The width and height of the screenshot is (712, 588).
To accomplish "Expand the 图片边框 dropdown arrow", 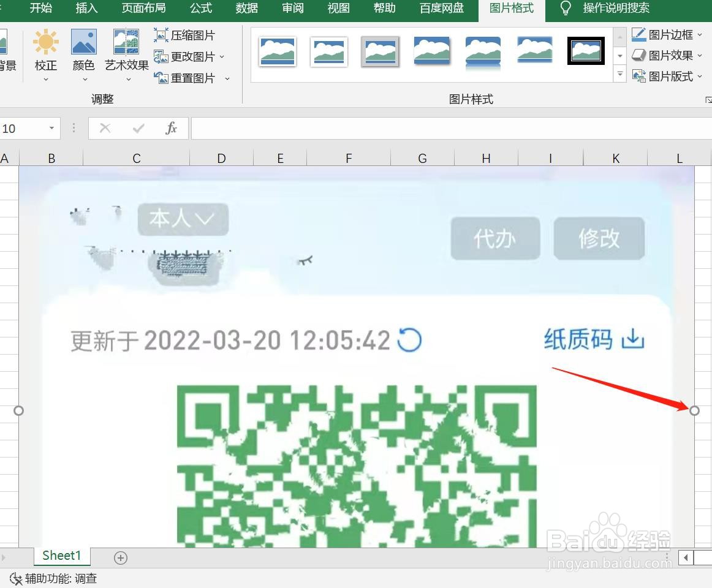I will point(700,34).
